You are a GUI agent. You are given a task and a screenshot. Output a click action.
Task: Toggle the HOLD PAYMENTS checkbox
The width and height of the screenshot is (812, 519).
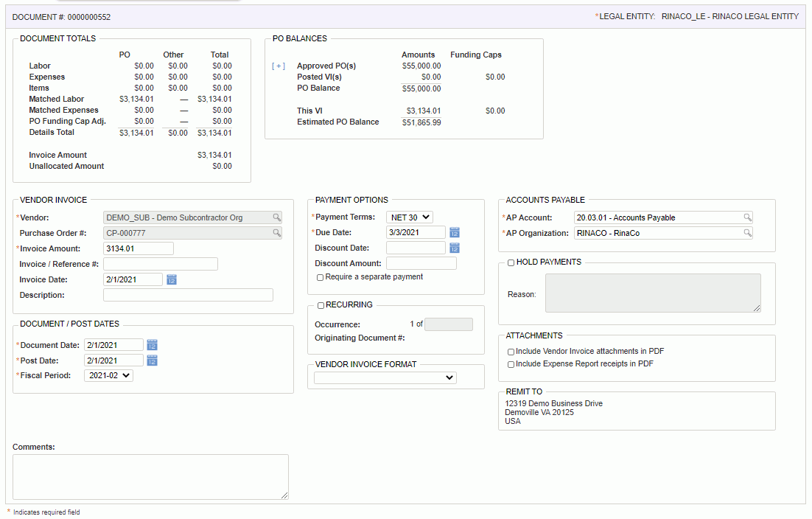(511, 262)
